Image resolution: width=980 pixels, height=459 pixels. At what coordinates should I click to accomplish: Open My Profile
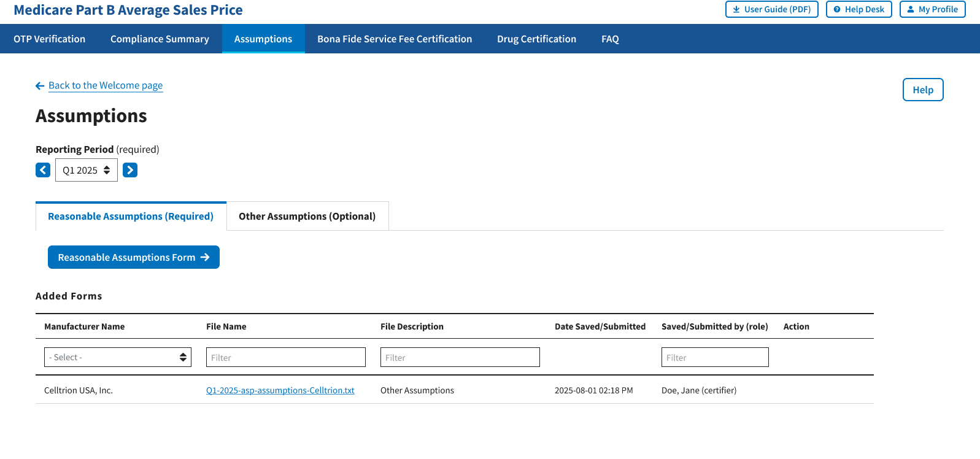(x=932, y=9)
